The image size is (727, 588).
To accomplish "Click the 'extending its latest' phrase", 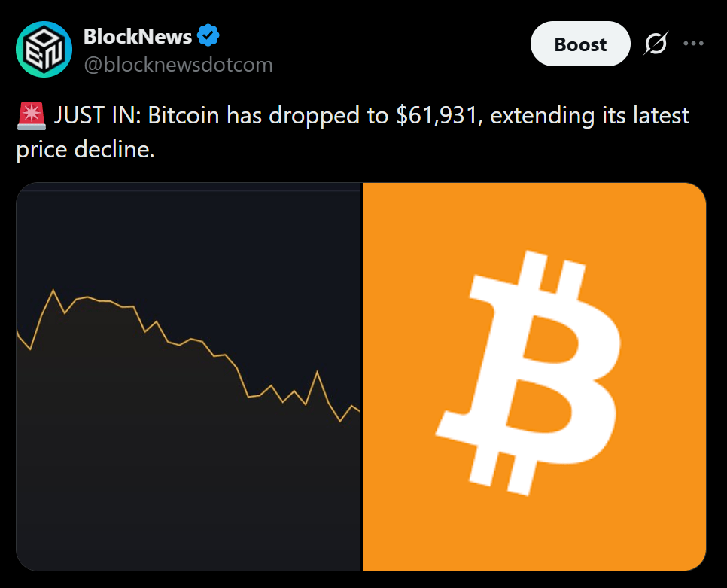I will click(590, 115).
